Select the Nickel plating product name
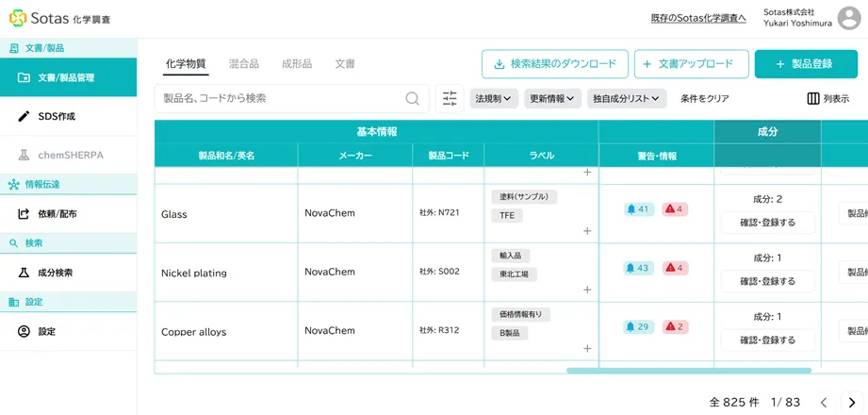This screenshot has width=868, height=415. 194,274
